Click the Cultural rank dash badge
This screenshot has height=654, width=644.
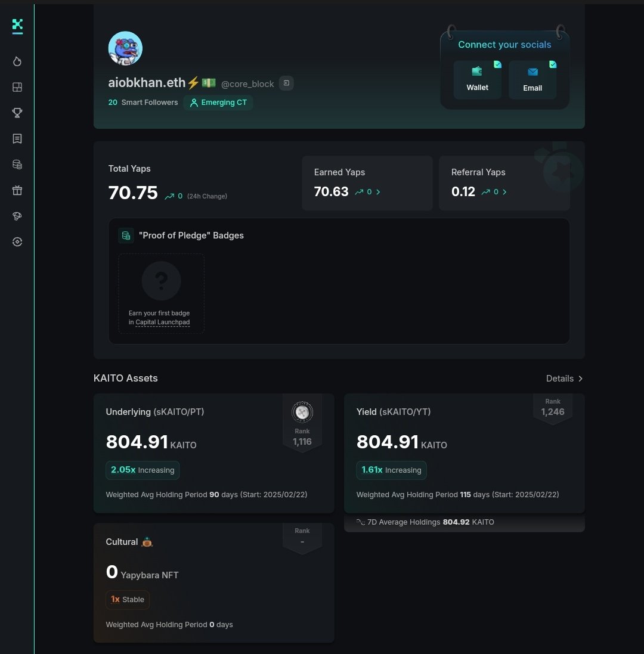pos(302,538)
